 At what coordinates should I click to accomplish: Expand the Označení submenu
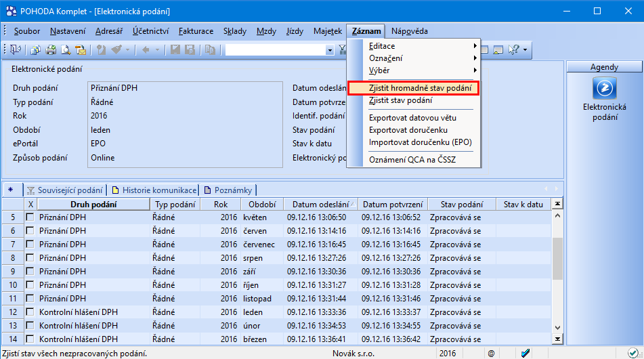pos(421,58)
